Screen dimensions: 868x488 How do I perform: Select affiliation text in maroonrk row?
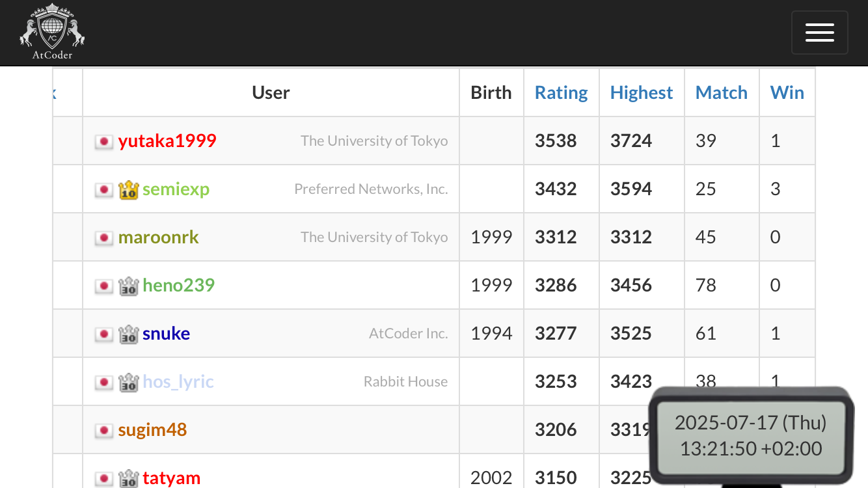coord(374,237)
